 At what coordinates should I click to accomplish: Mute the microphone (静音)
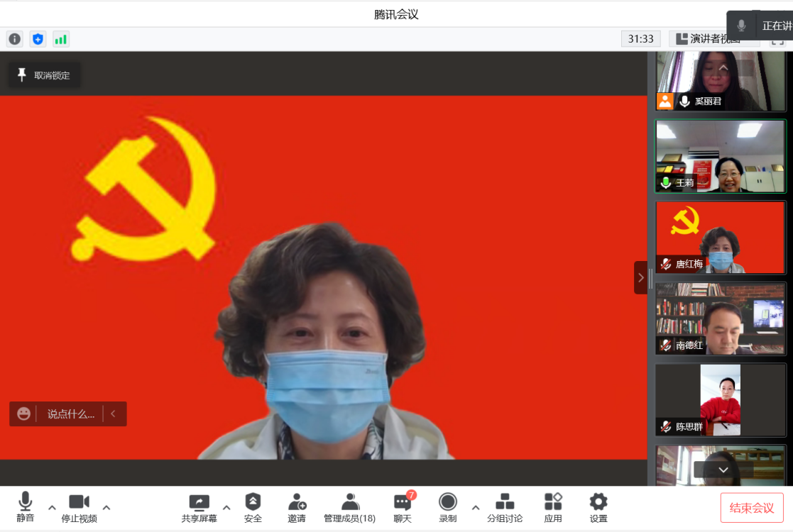[26, 507]
